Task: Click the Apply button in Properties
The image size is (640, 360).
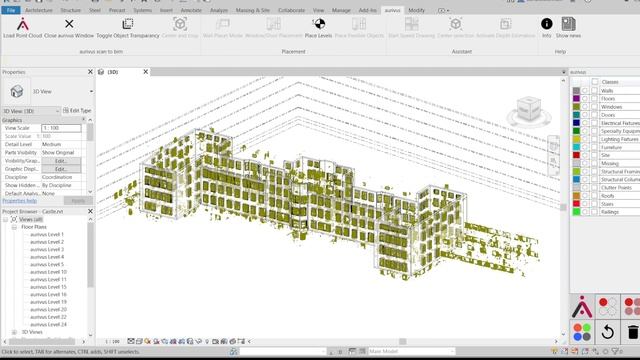Action: coord(78,201)
